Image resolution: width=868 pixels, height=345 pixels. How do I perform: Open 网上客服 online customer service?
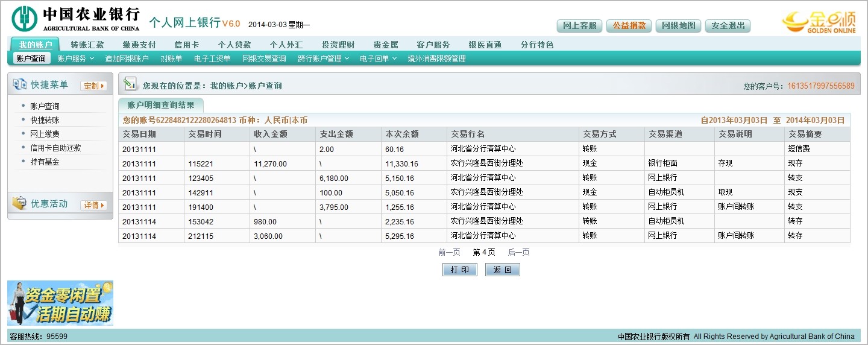coord(579,26)
